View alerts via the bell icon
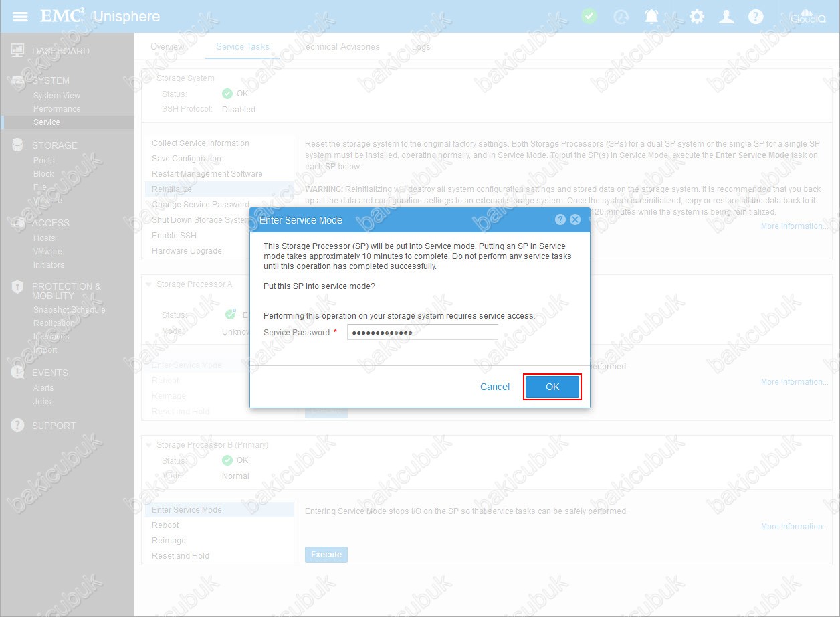 coord(651,17)
